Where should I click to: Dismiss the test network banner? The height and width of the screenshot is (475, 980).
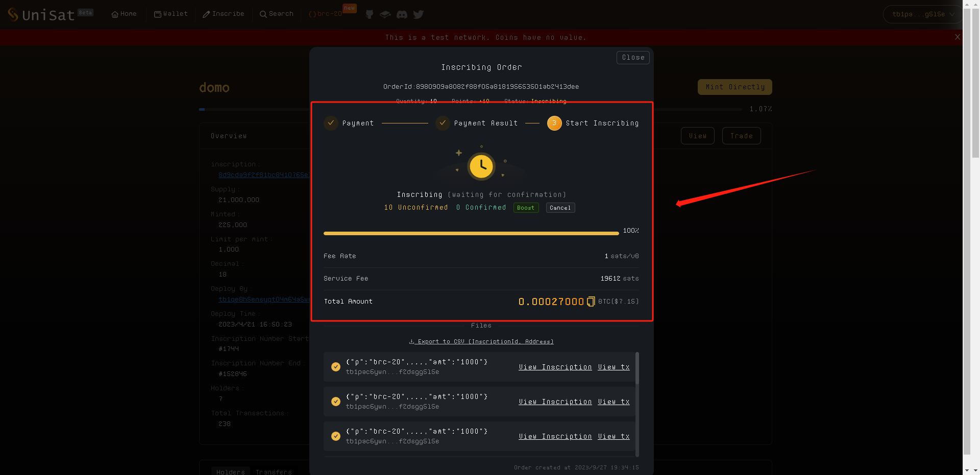coord(958,37)
